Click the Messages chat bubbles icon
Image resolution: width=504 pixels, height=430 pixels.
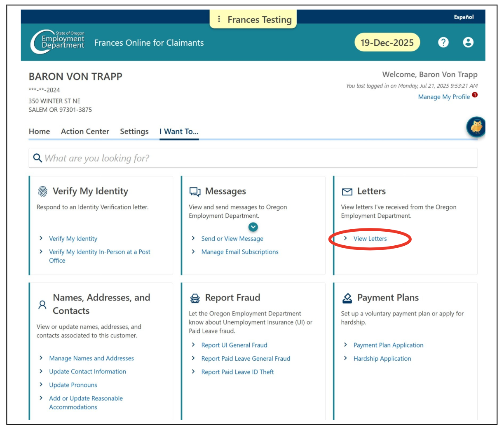(195, 192)
